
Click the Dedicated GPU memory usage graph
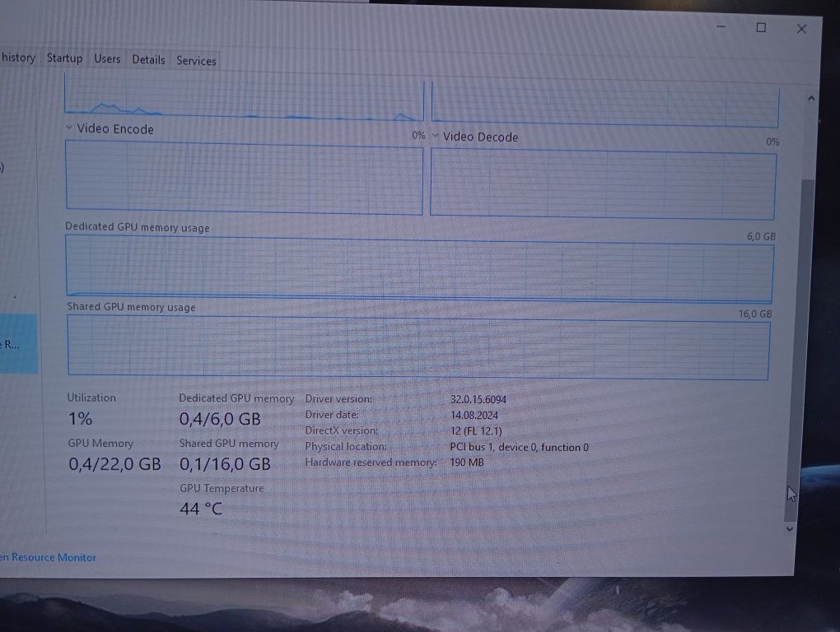coord(419,268)
